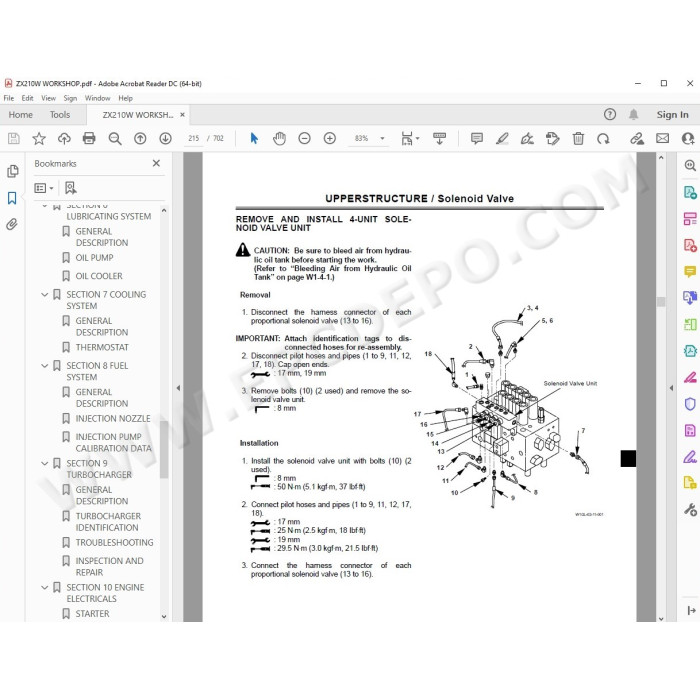
Task: Find current bookmark icon in Bookmarks panel
Action: coord(71,188)
